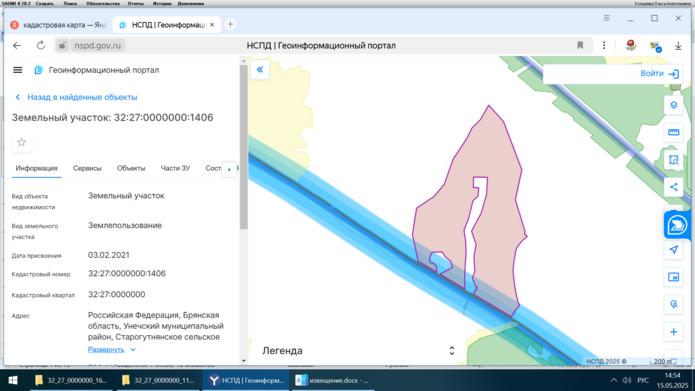The image size is (695, 391).
Task: Activate the ruler measurement tool
Action: point(674,133)
